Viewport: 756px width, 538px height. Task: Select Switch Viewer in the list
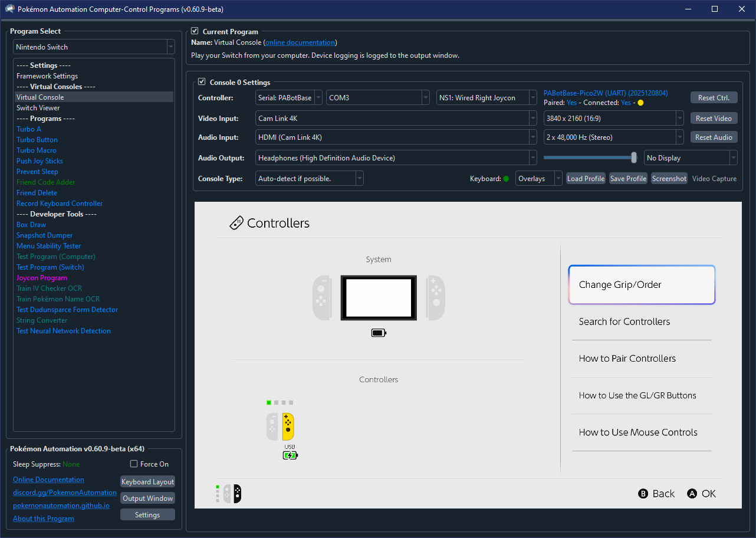[x=38, y=108]
